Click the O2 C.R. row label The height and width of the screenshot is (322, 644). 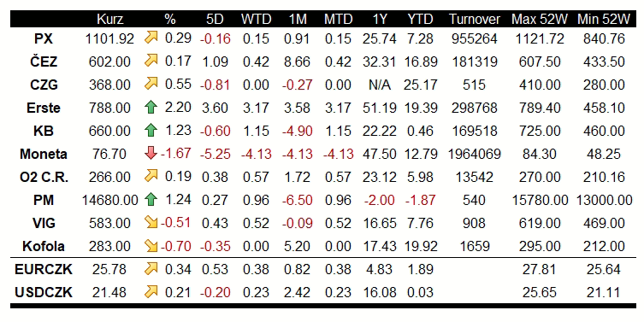pyautogui.click(x=44, y=177)
